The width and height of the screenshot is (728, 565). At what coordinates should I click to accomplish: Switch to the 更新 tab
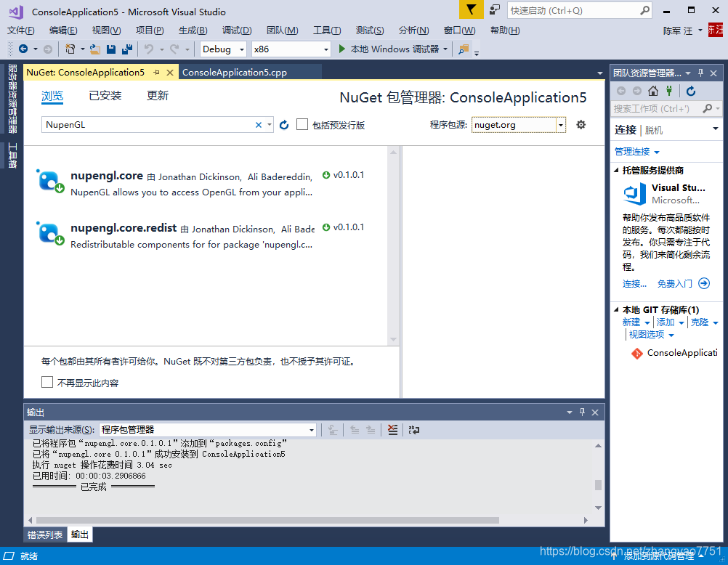point(158,96)
